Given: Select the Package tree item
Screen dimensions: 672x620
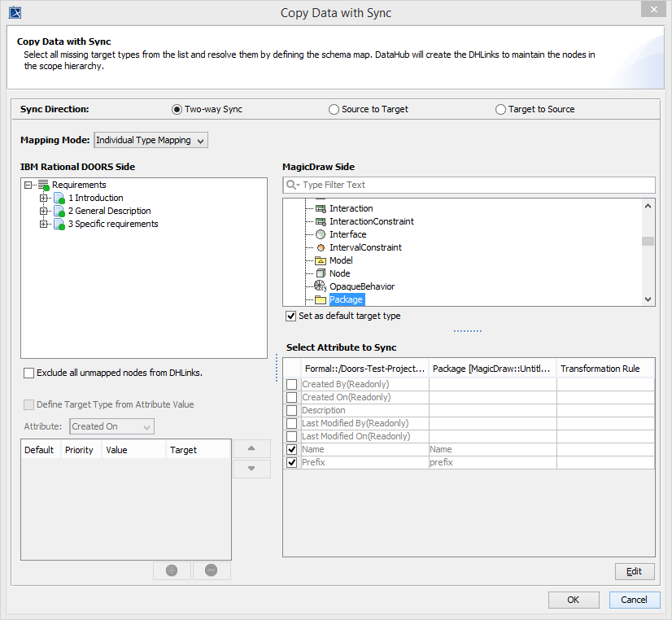Looking at the screenshot, I should click(x=347, y=299).
